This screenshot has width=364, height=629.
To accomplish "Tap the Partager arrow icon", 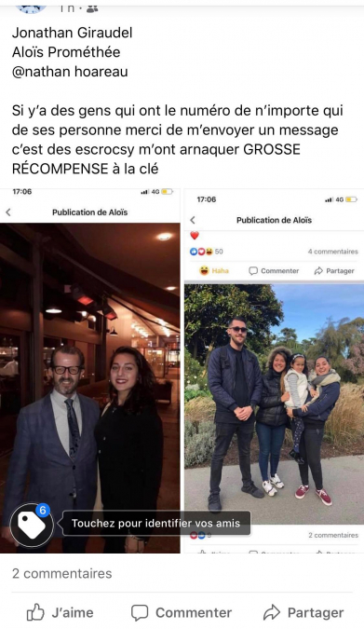I will coord(272,612).
